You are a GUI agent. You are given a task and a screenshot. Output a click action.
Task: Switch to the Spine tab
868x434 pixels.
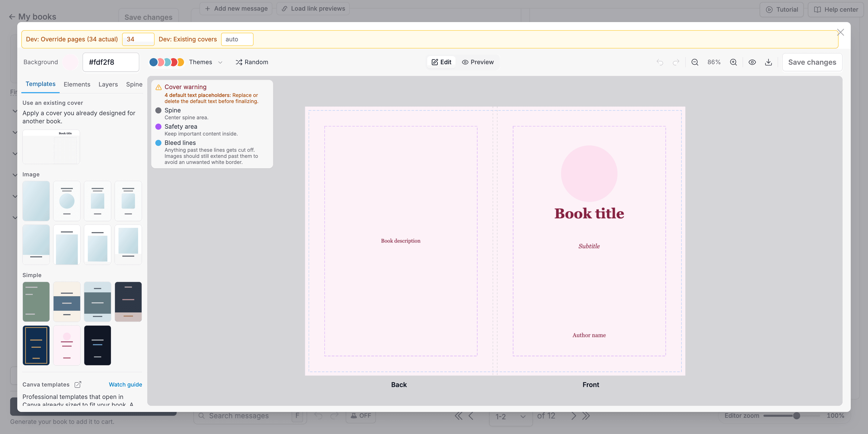[134, 84]
